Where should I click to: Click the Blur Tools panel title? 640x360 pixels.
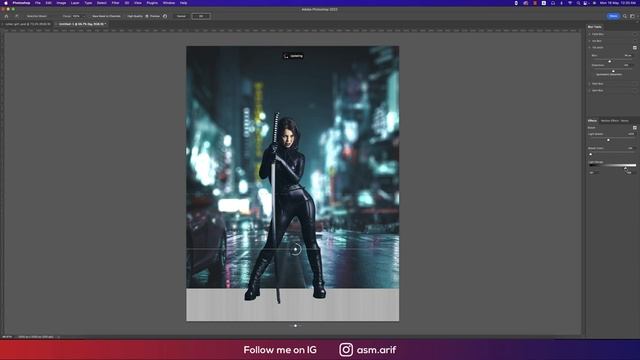coord(595,27)
